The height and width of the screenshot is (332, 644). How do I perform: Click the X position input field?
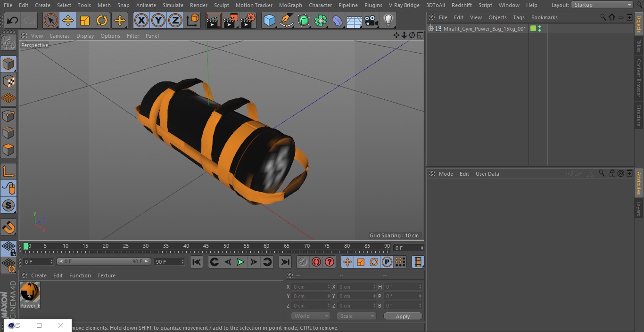pyautogui.click(x=311, y=287)
